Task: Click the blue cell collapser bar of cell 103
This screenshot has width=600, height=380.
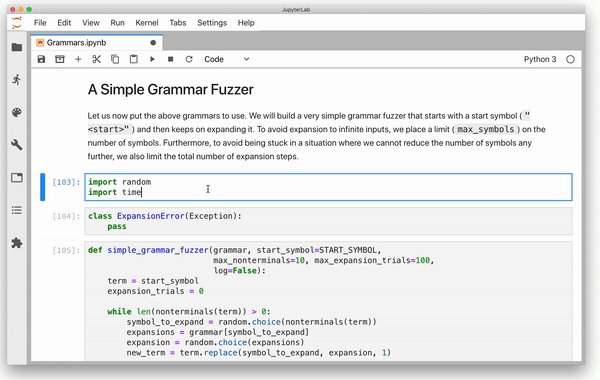Action: 42,187
